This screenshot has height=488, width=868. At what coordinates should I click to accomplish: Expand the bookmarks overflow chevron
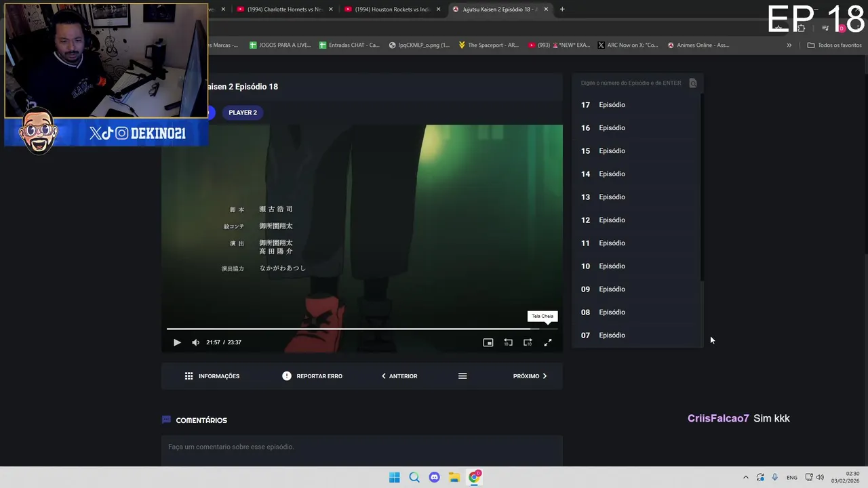coord(789,45)
